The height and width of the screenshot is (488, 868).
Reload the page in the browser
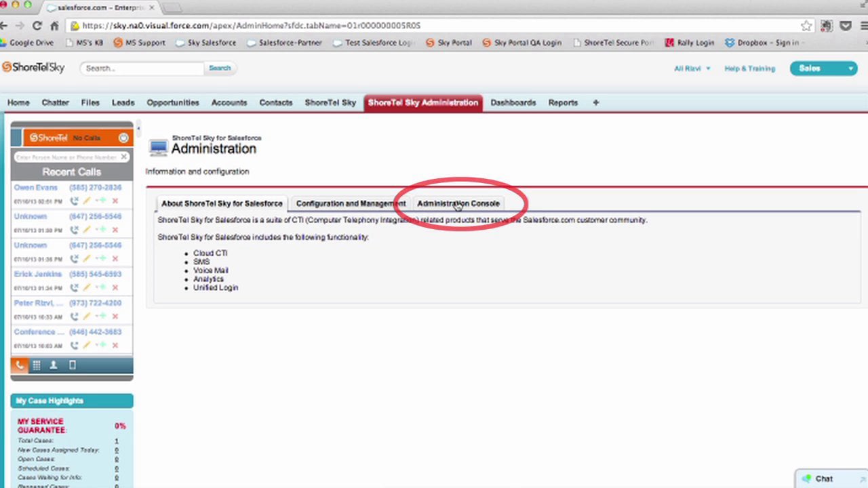click(37, 26)
